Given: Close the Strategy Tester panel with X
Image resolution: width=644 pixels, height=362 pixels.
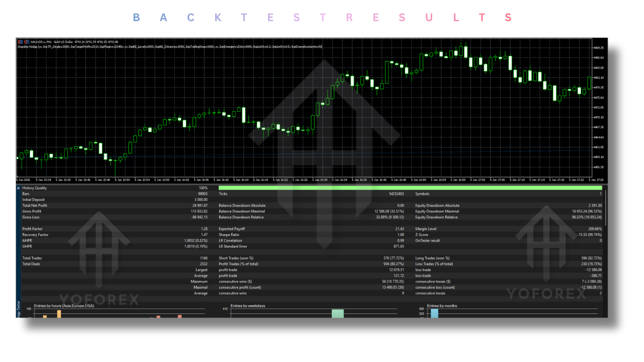Looking at the screenshot, I should pos(19,188).
